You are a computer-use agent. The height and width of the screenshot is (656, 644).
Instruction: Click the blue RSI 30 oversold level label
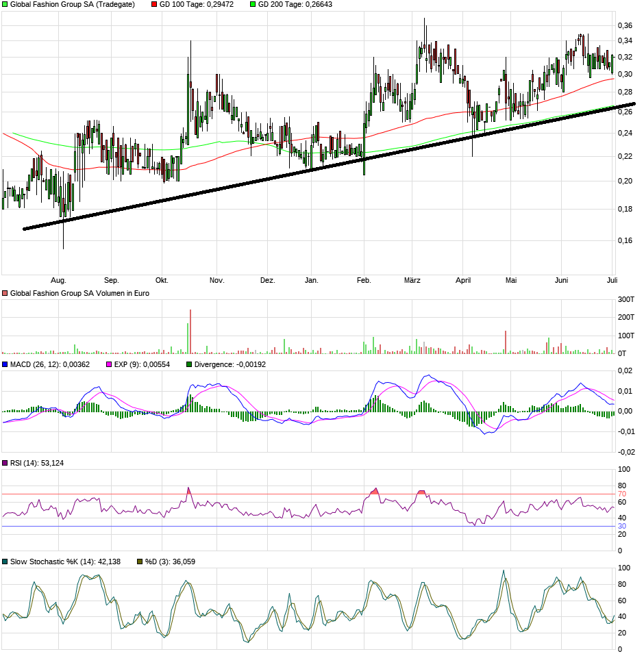[x=622, y=526]
